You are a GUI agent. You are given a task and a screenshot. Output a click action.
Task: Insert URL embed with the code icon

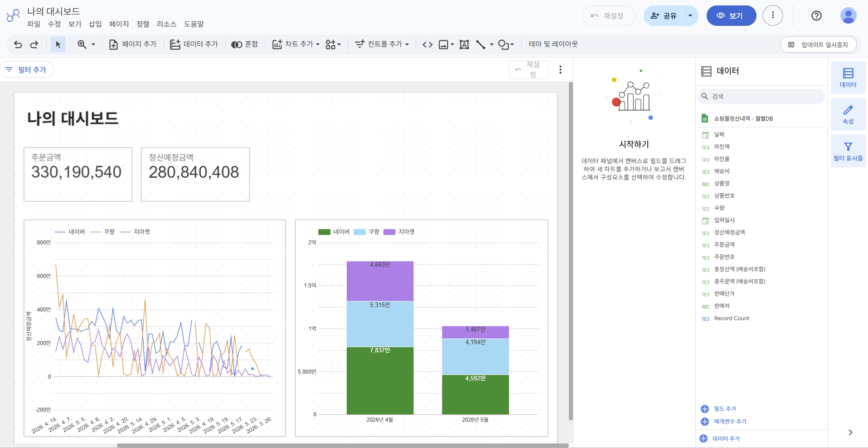[x=427, y=44]
